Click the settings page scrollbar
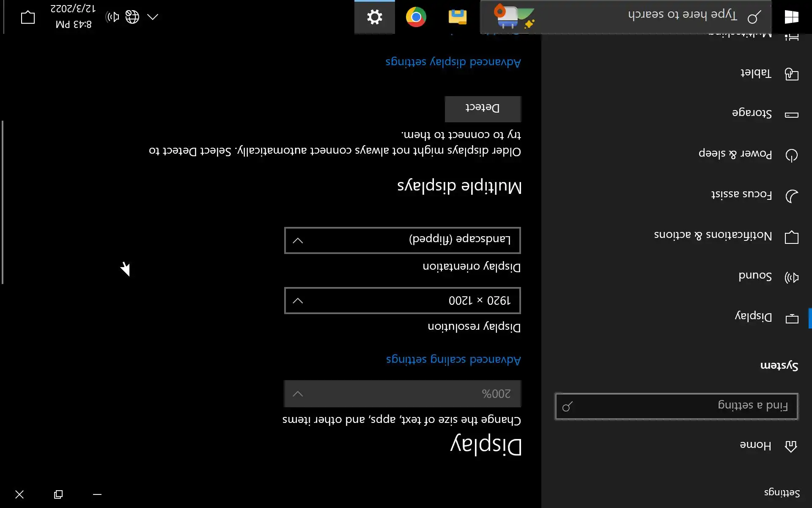Screen dimensions: 812x508 coord(3,202)
